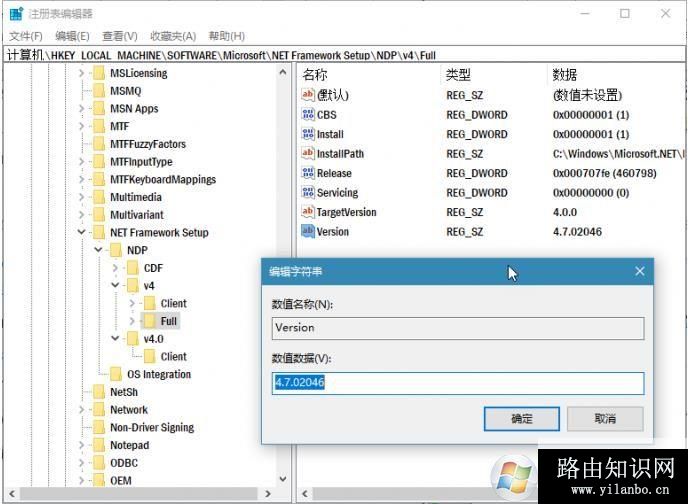Select the CDF folder icon
The width and height of the screenshot is (688, 504).
coord(133,268)
